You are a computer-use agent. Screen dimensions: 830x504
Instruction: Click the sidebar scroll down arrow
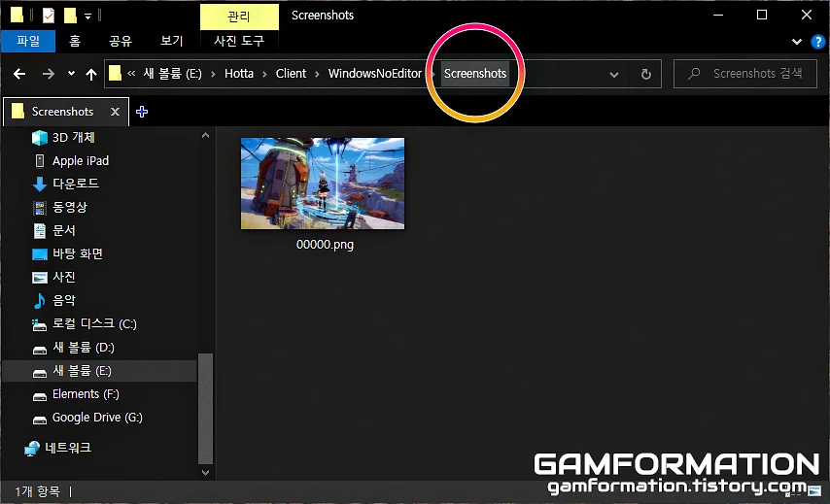pyautogui.click(x=205, y=472)
